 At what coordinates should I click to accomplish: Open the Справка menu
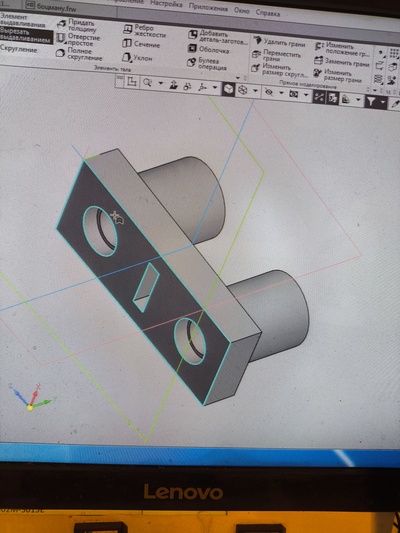tap(268, 13)
